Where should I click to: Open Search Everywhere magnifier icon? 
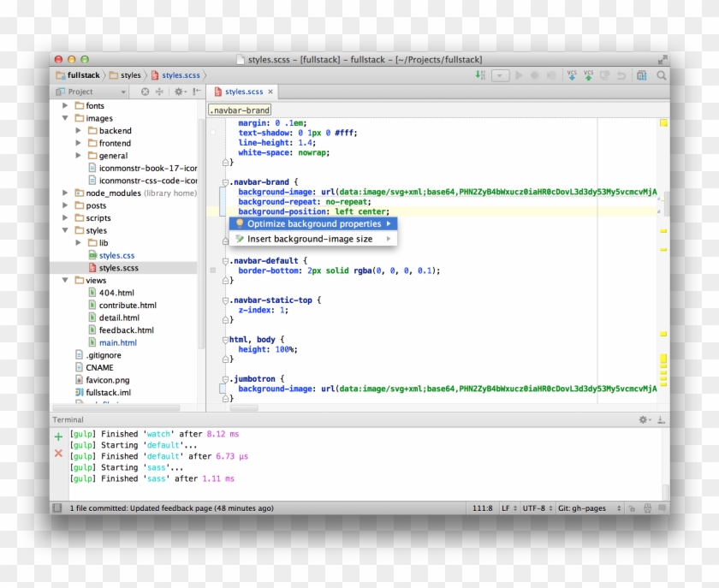(659, 75)
